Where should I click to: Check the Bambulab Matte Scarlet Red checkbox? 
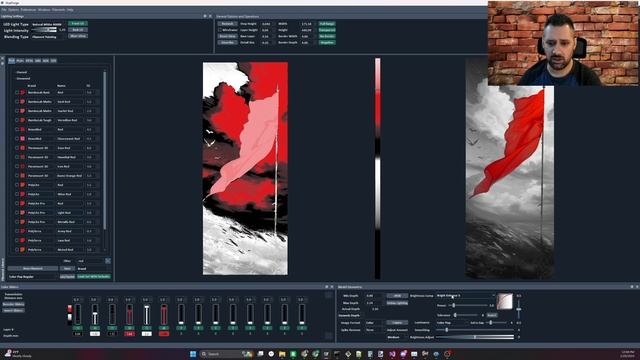pos(17,111)
